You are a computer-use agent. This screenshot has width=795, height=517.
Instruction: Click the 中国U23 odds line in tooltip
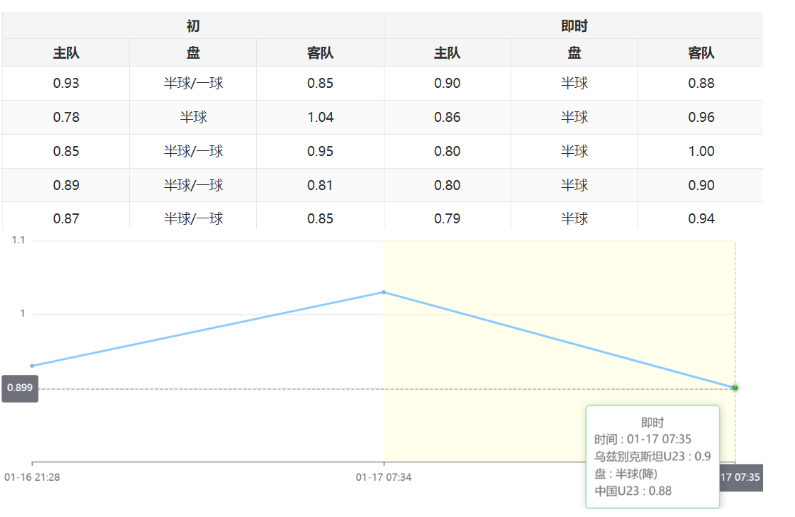tap(631, 490)
